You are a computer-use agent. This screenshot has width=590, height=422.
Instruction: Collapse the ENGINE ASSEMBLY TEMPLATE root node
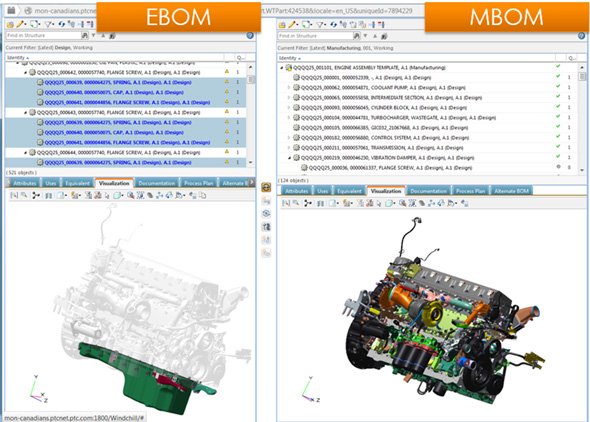click(x=281, y=68)
